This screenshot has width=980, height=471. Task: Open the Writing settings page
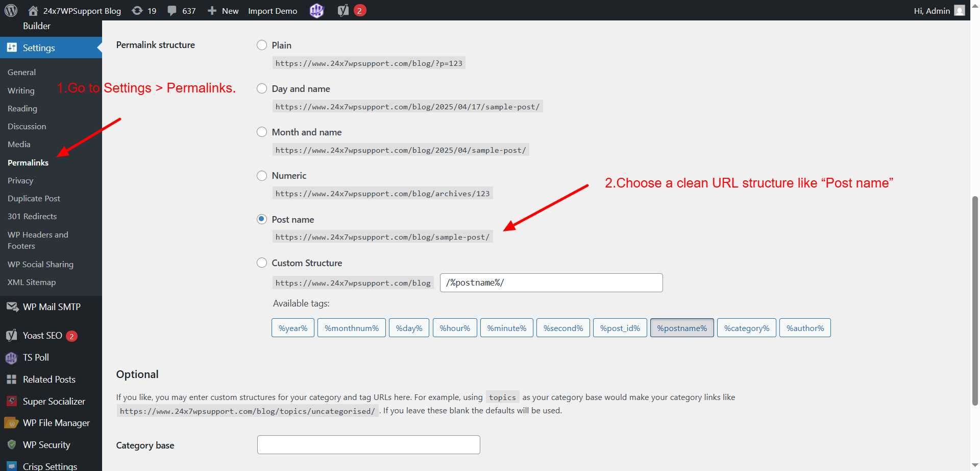coord(21,90)
